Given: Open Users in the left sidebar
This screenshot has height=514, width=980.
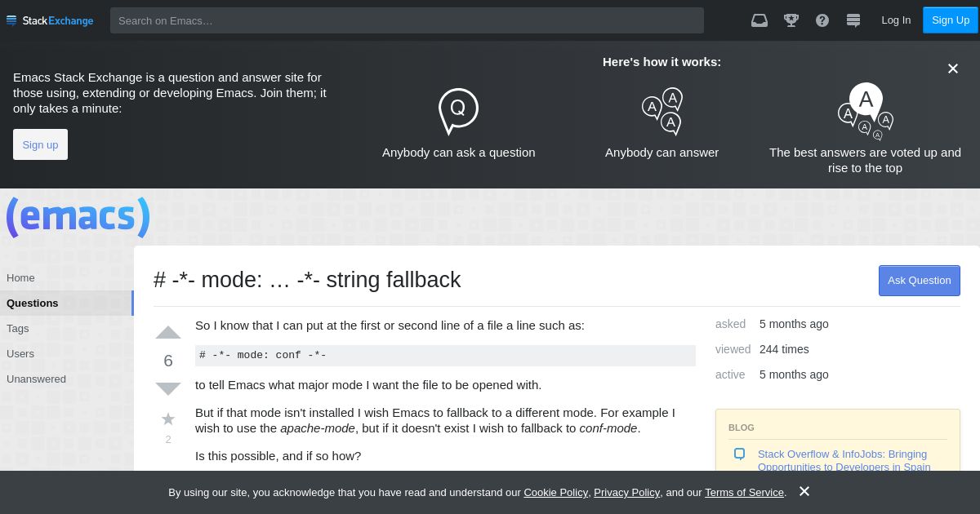Looking at the screenshot, I should pyautogui.click(x=20, y=354).
